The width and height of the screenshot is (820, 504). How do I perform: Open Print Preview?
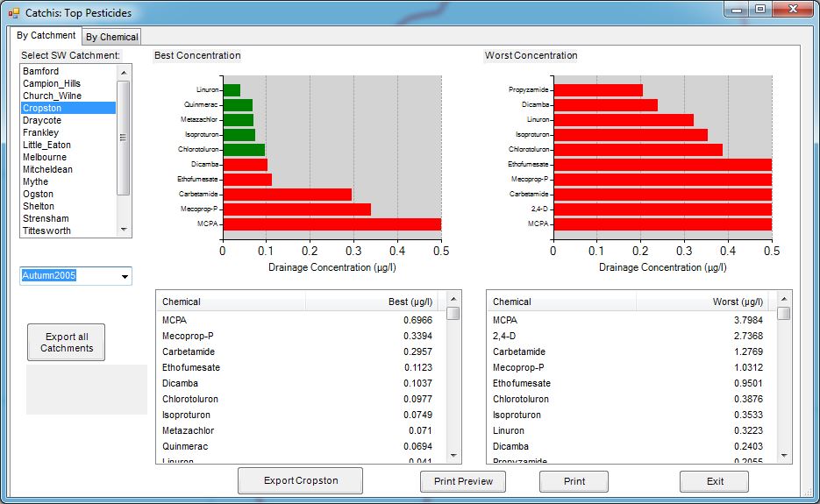pyautogui.click(x=463, y=481)
